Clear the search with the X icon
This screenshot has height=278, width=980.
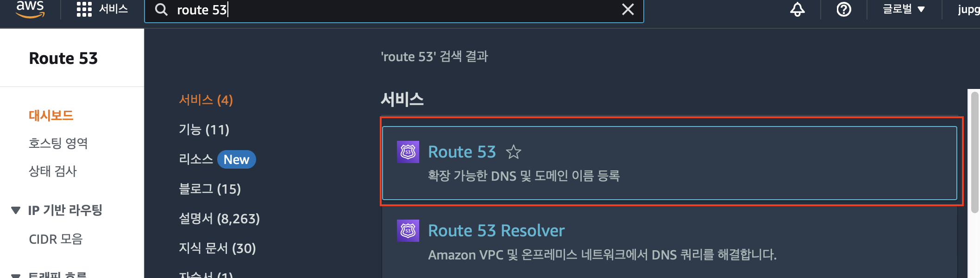click(x=628, y=9)
